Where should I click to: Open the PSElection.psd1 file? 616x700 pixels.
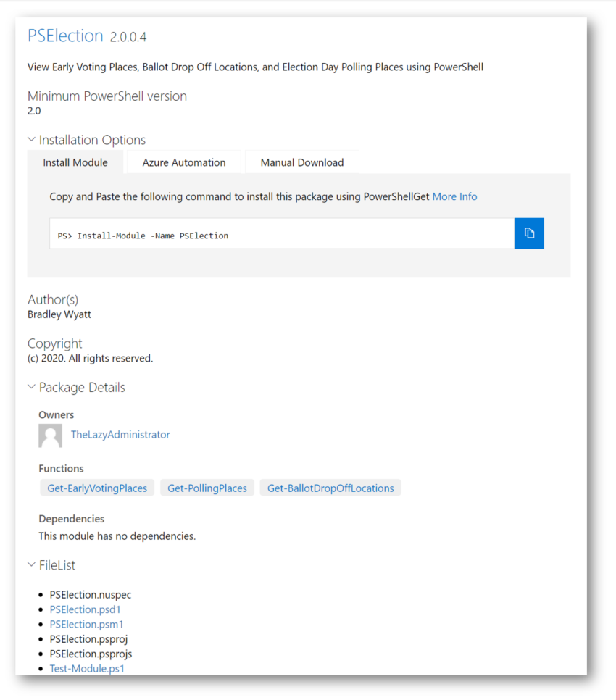click(x=85, y=609)
